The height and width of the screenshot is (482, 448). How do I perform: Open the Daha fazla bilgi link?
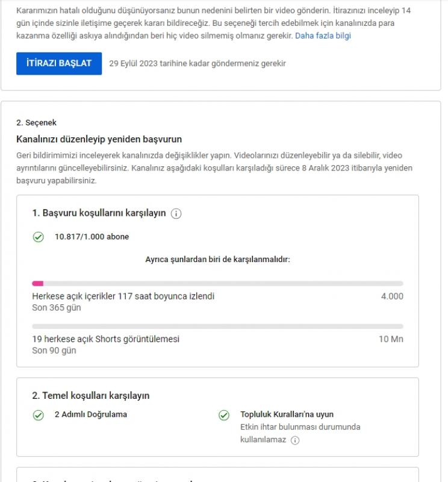[x=323, y=36]
